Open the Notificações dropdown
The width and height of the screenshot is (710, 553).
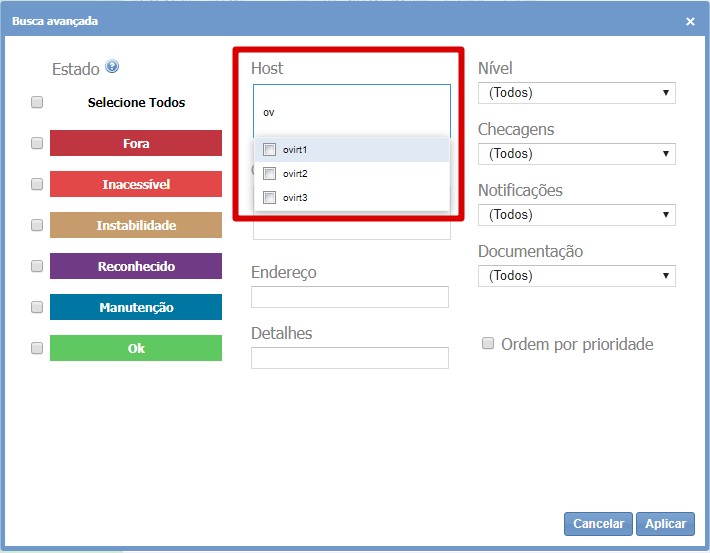pos(576,215)
